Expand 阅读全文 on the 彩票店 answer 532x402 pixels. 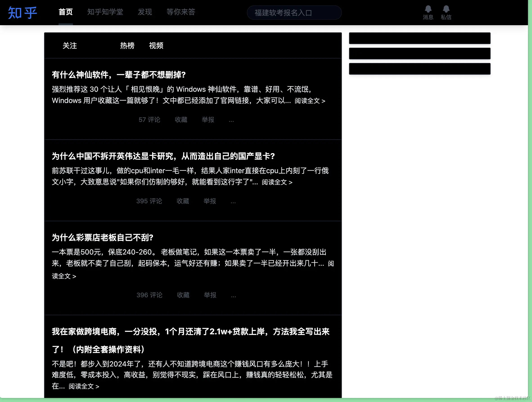64,276
